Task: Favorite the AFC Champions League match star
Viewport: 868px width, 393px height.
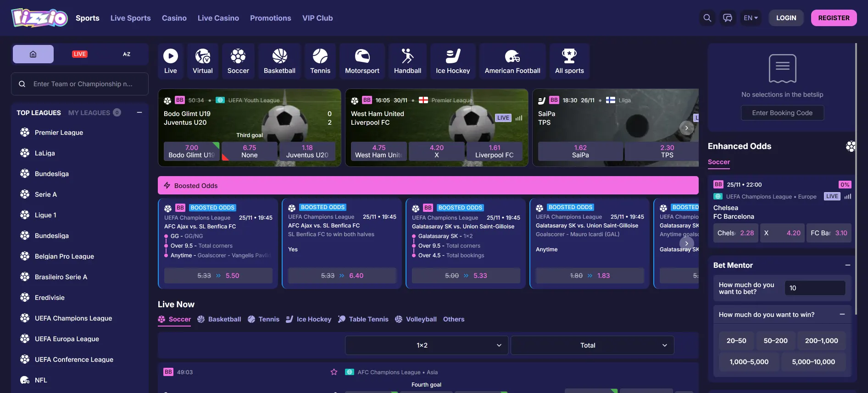Action: (334, 372)
